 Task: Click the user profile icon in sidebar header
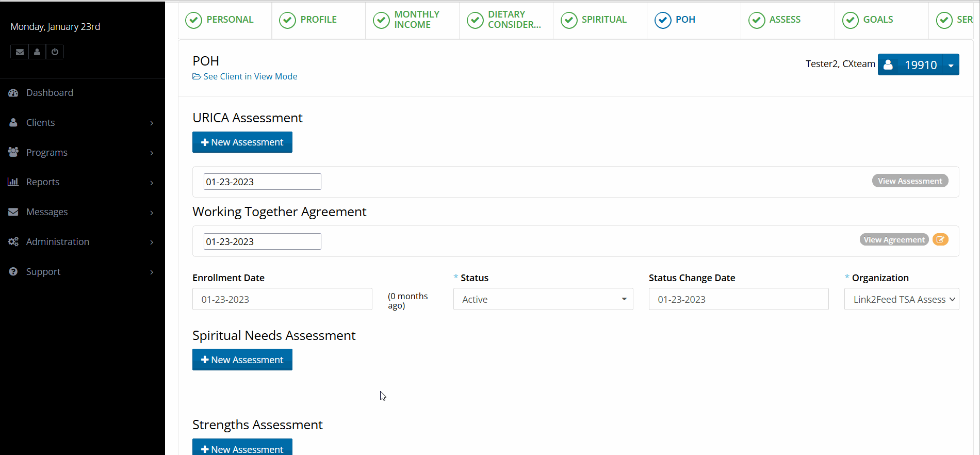click(37, 52)
